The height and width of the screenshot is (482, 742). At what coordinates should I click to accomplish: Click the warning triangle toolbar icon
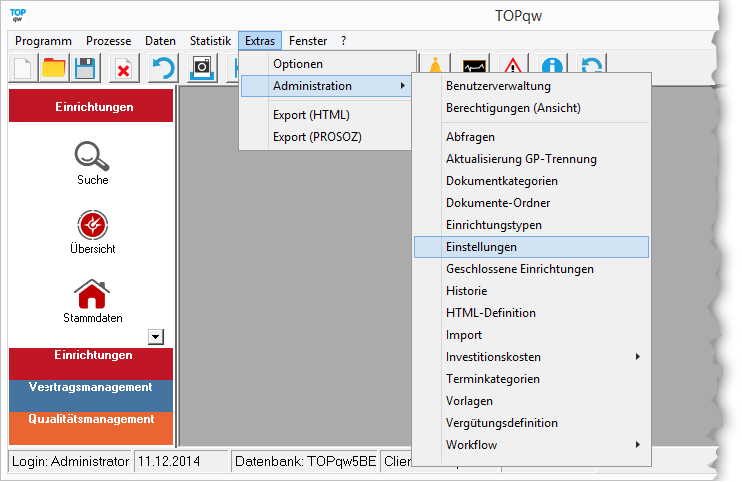513,68
